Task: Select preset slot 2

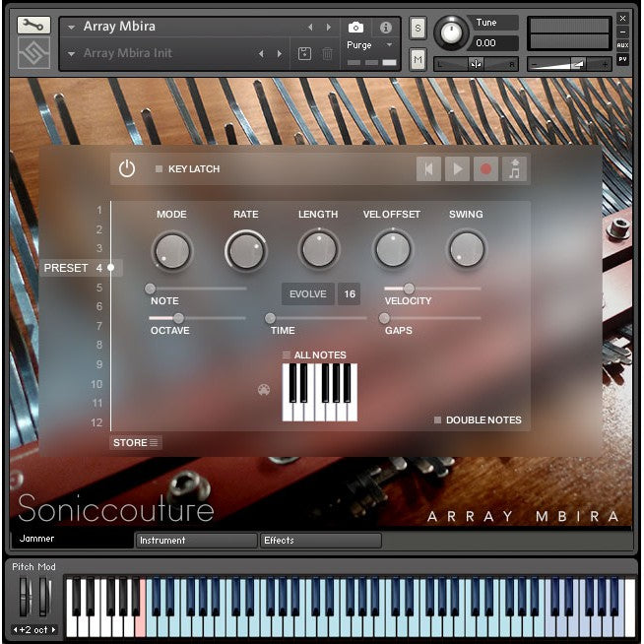Action: tap(99, 229)
